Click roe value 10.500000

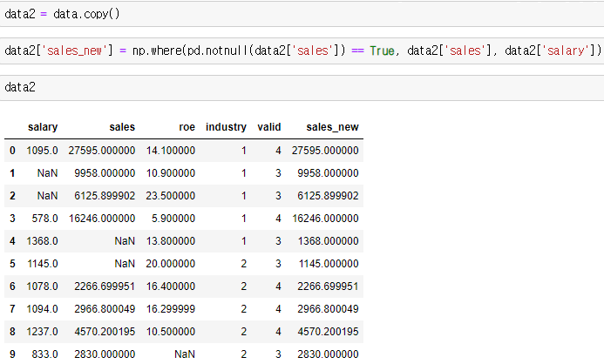(x=171, y=332)
